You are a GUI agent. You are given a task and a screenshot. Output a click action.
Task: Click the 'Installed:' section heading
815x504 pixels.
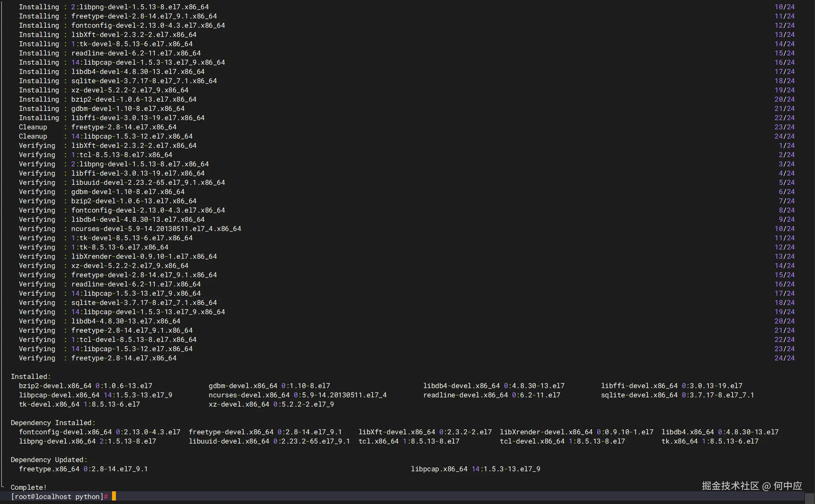[30, 376]
